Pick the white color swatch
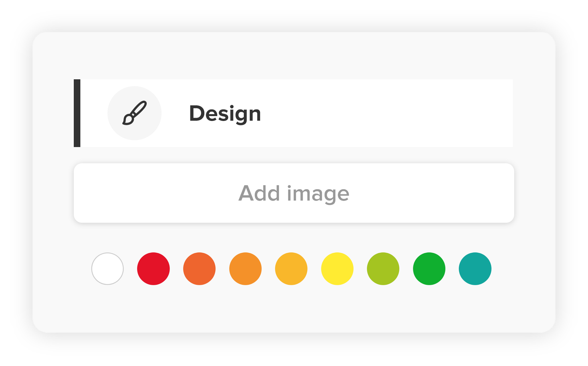This screenshot has height=366, width=588. pos(107,269)
